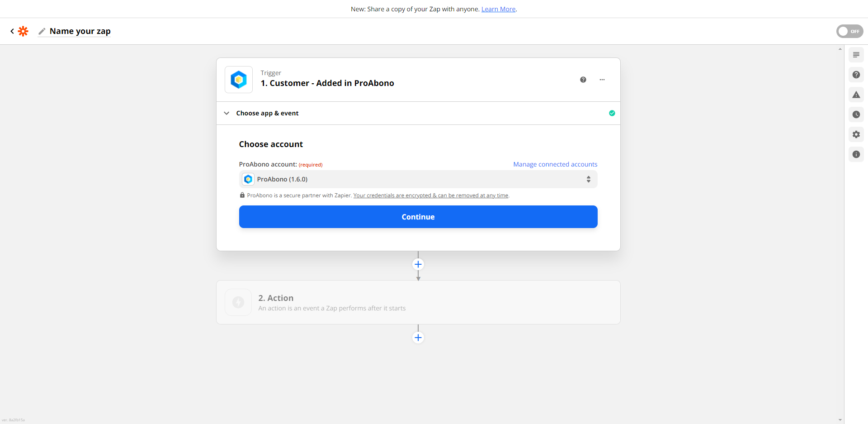The width and height of the screenshot is (868, 424).
Task: Open the sidebar help question icon
Action: [x=856, y=75]
